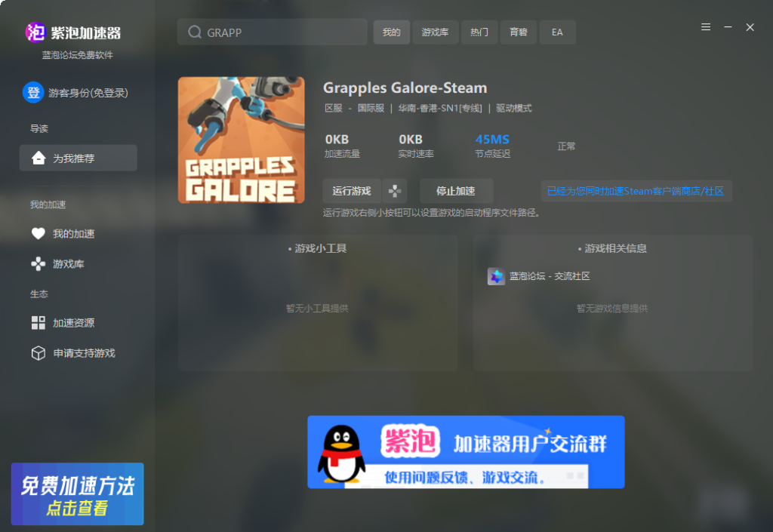
Task: Close the accelerator window
Action: pos(750,27)
